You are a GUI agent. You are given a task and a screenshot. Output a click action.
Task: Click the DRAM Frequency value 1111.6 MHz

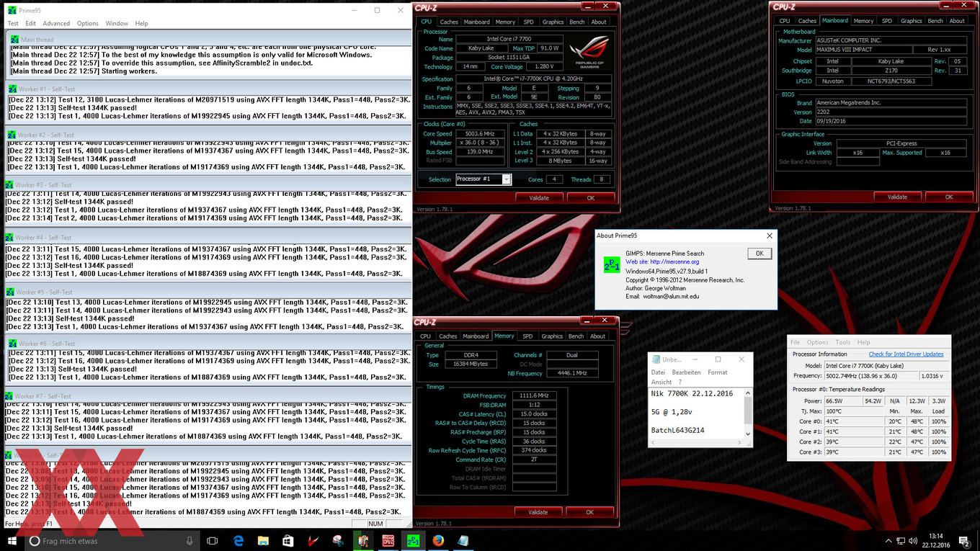click(534, 395)
